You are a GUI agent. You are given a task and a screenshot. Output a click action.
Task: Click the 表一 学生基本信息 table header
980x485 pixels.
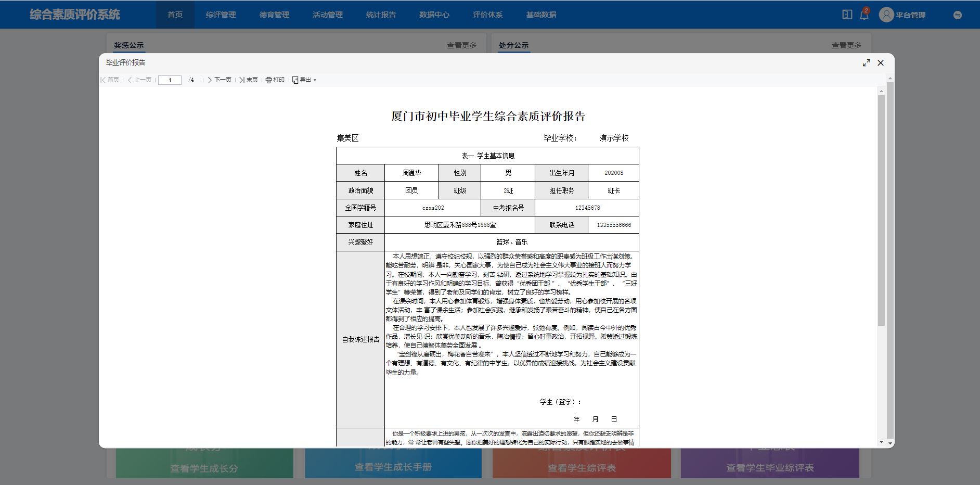click(x=488, y=156)
